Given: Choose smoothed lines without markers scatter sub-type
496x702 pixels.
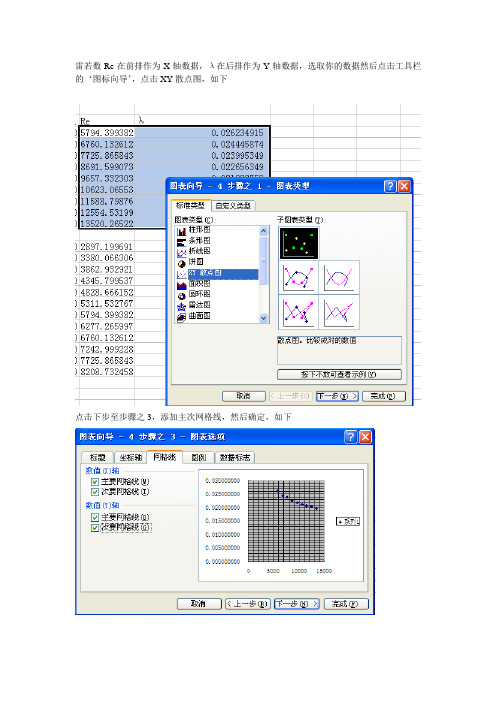Looking at the screenshot, I should pyautogui.click(x=339, y=278).
